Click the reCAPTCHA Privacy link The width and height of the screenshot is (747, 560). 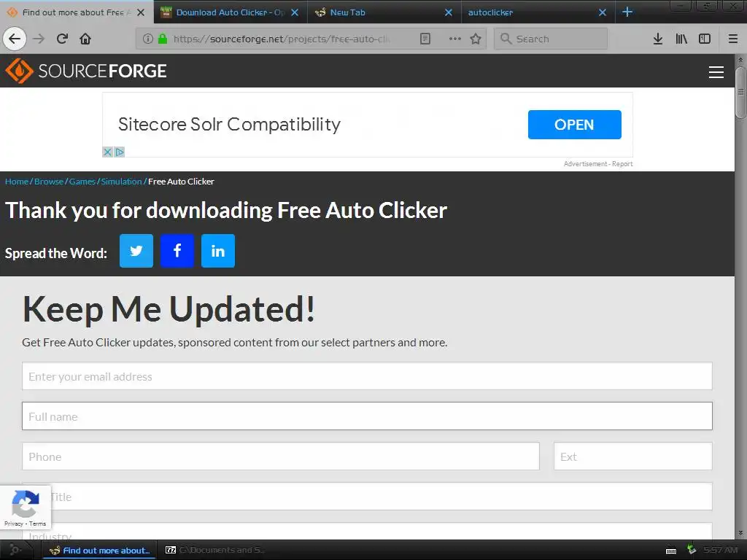(14, 524)
